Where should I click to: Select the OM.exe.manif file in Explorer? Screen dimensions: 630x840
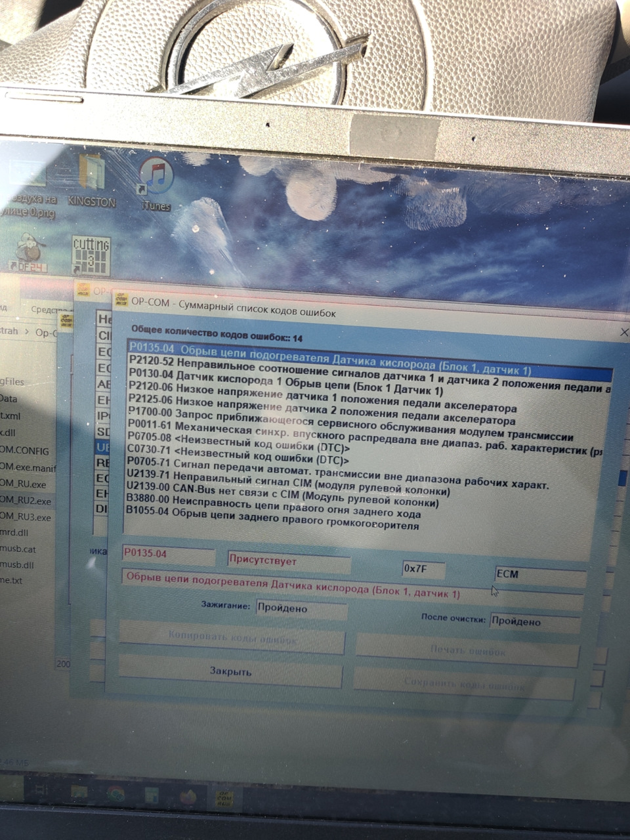pos(28,467)
